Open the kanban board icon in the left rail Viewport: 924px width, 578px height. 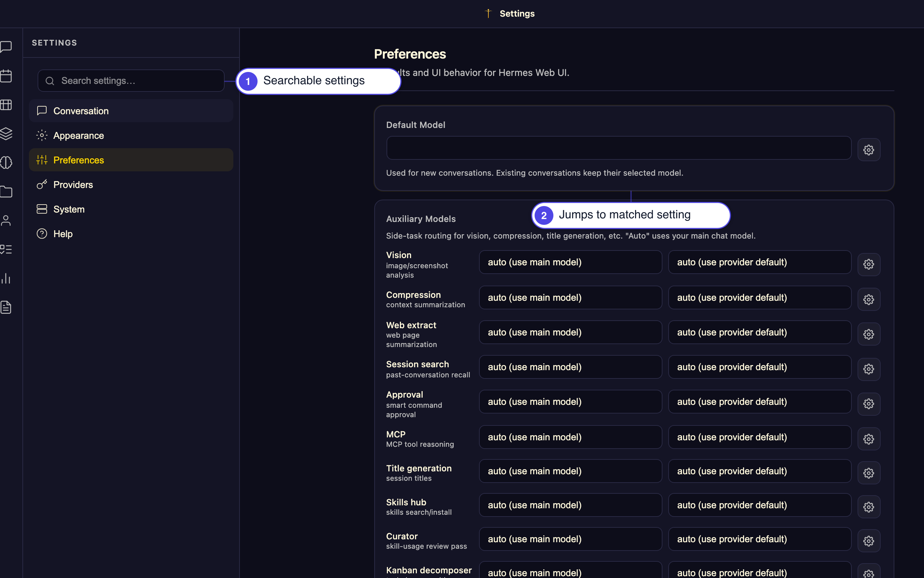[x=6, y=105]
